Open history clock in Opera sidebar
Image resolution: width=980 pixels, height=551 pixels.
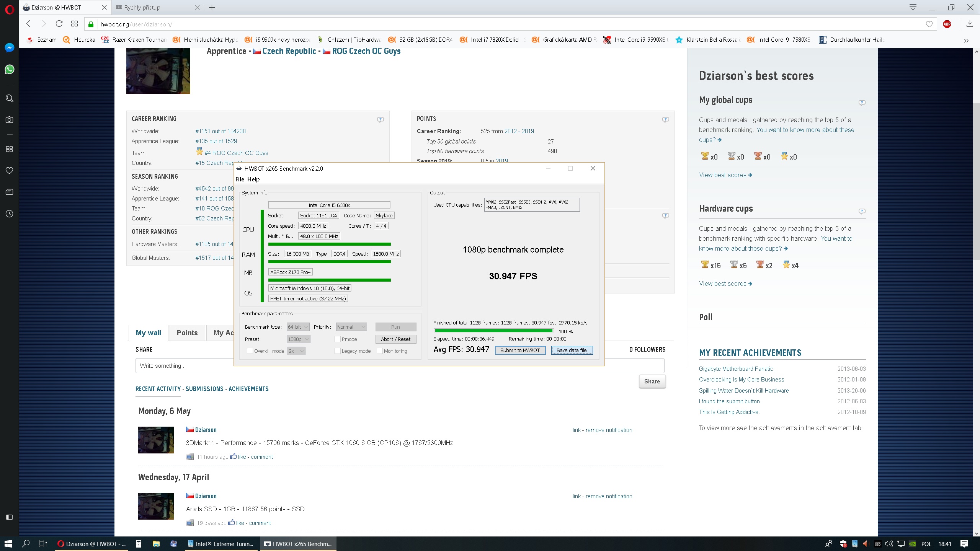pyautogui.click(x=10, y=214)
